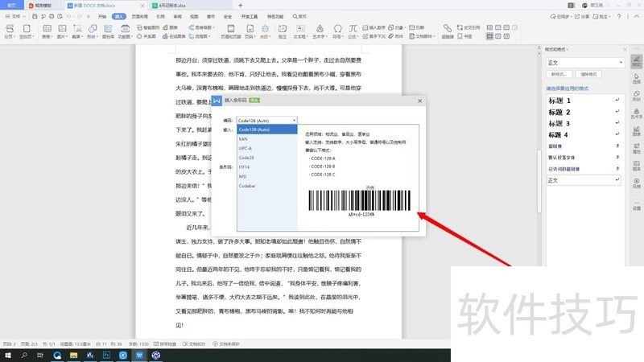Click the New Style (新样式...) button
The height and width of the screenshot is (362, 644).
pyautogui.click(x=559, y=74)
